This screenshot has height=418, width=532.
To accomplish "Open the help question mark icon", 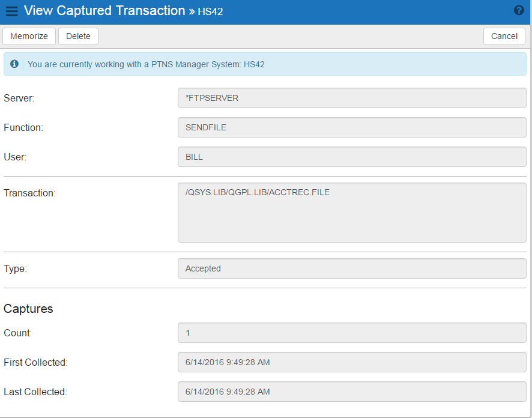I will click(519, 10).
